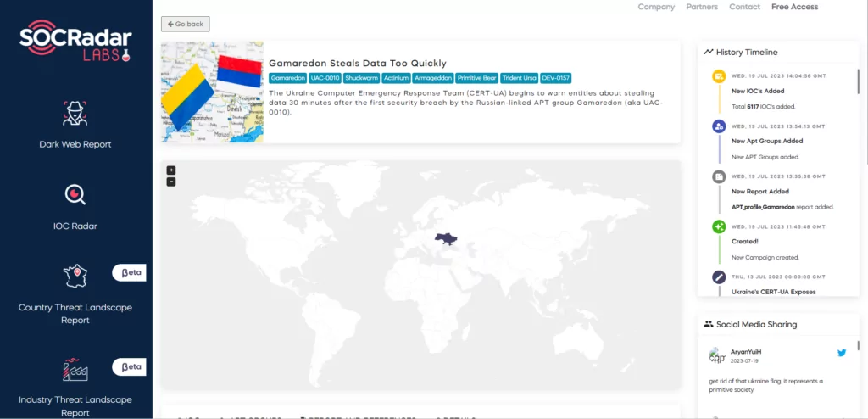This screenshot has height=419, width=868.
Task: Go back using the Go back button
Action: (186, 25)
